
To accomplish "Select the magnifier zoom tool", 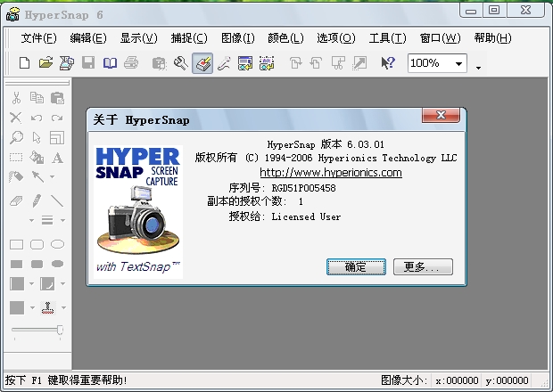I will tap(16, 138).
